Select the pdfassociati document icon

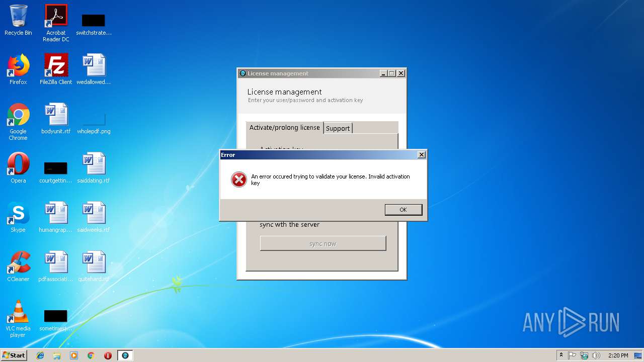pos(56,266)
